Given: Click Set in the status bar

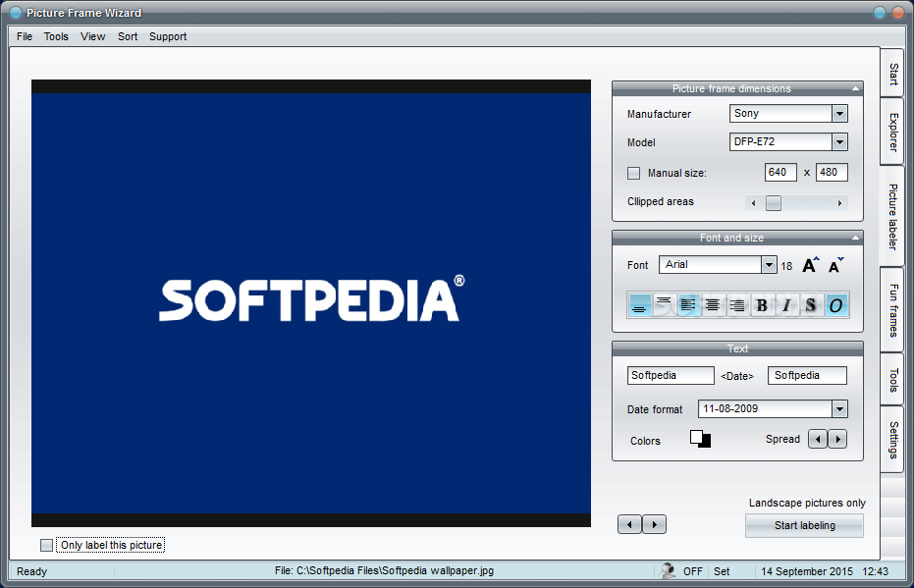Looking at the screenshot, I should tap(722, 571).
